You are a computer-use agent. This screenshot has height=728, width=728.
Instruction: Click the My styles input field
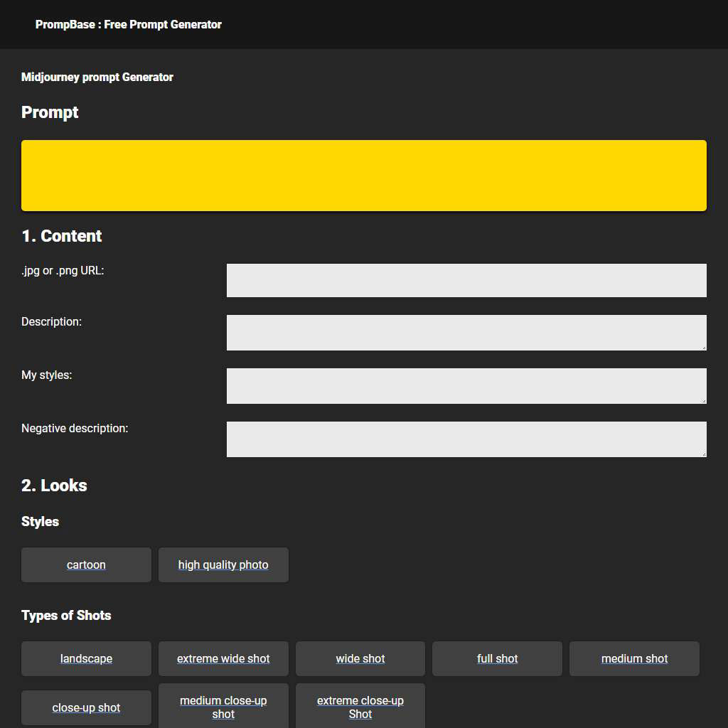point(466,385)
